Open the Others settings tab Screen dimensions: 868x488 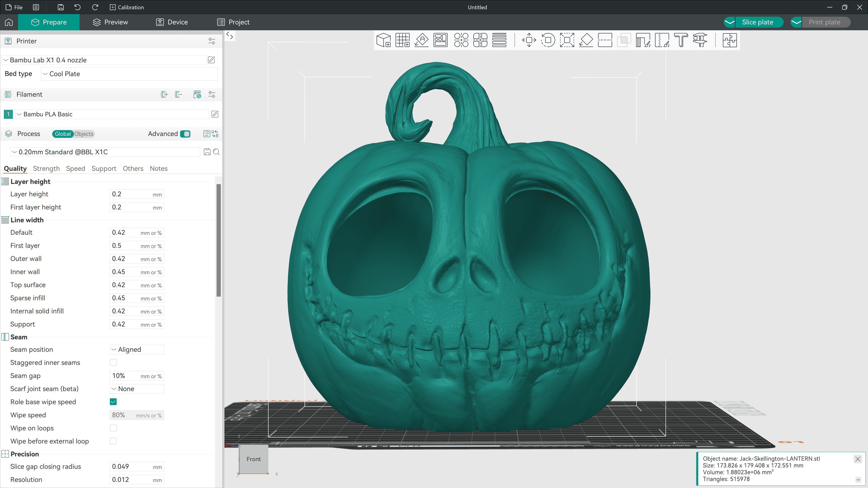click(x=133, y=168)
